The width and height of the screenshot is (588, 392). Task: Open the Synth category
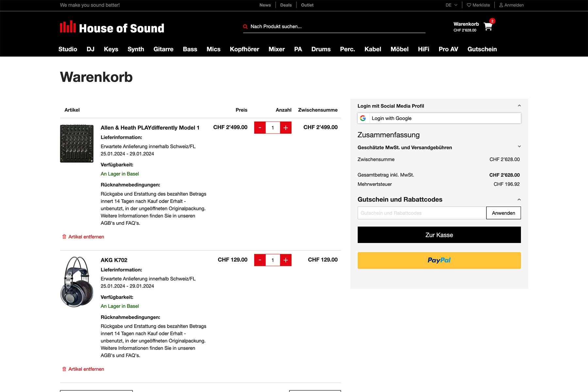[x=136, y=49]
